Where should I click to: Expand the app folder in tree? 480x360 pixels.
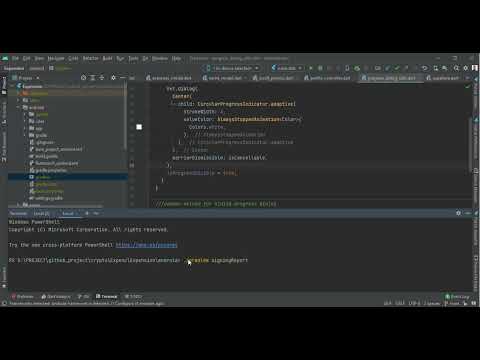[x=25, y=128]
